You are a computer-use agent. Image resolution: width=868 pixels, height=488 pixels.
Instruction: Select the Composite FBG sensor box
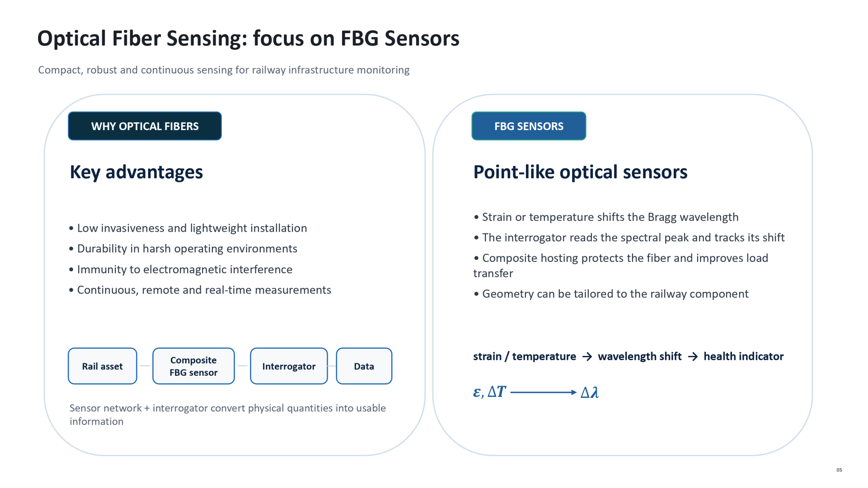pos(194,366)
